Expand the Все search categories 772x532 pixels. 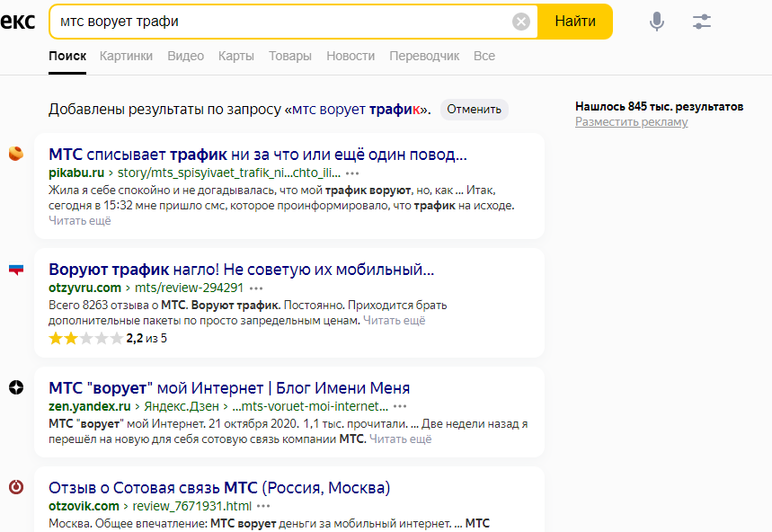coord(484,56)
